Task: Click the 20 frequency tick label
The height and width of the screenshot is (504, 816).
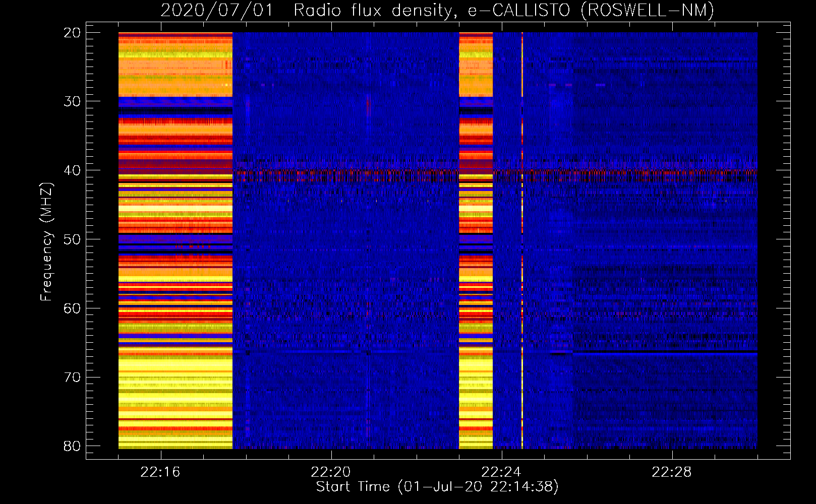Action: 72,33
